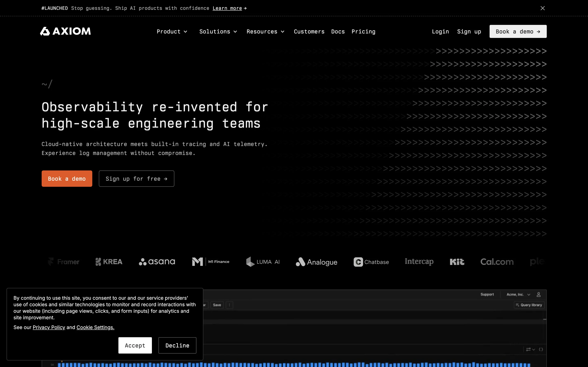Expand the Solutions dropdown menu
The height and width of the screenshot is (367, 588).
pyautogui.click(x=218, y=32)
